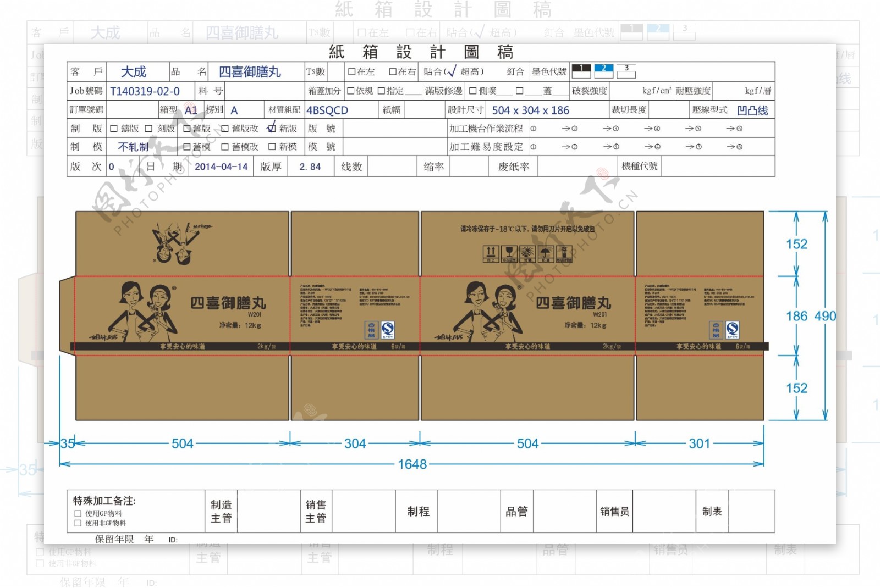
Task: Click the empty 料号 field
Action: click(x=265, y=91)
